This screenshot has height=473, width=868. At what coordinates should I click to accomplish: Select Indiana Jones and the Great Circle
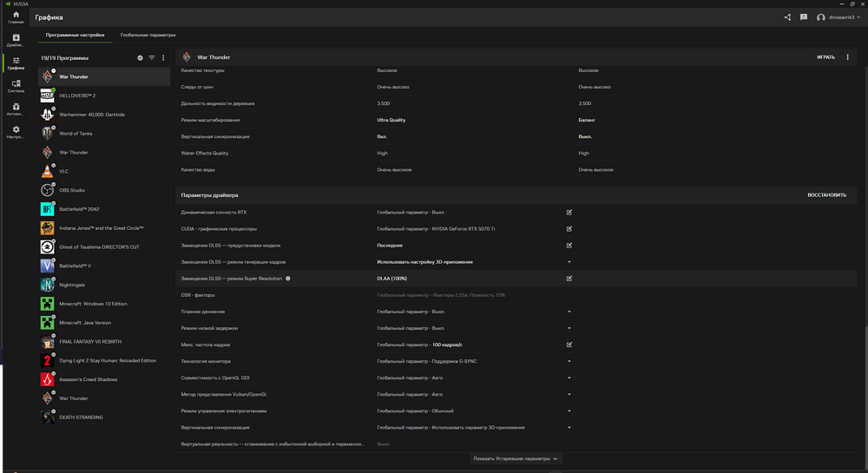pyautogui.click(x=103, y=228)
